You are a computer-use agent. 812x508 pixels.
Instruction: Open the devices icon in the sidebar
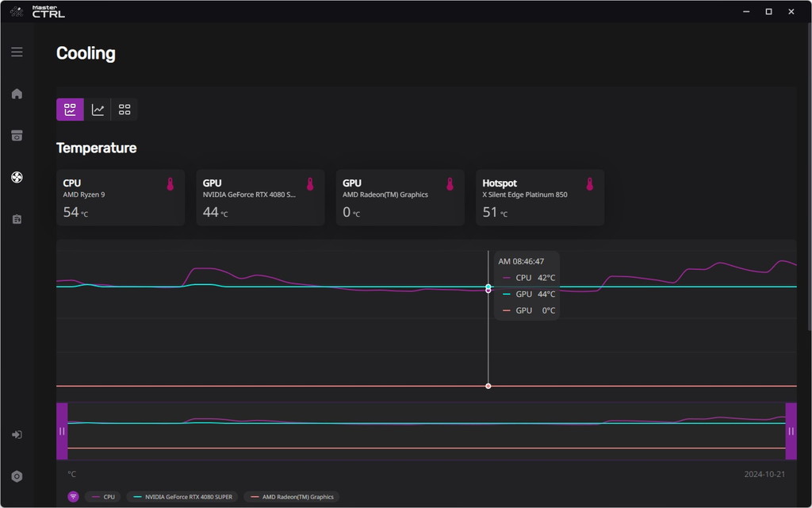17,135
